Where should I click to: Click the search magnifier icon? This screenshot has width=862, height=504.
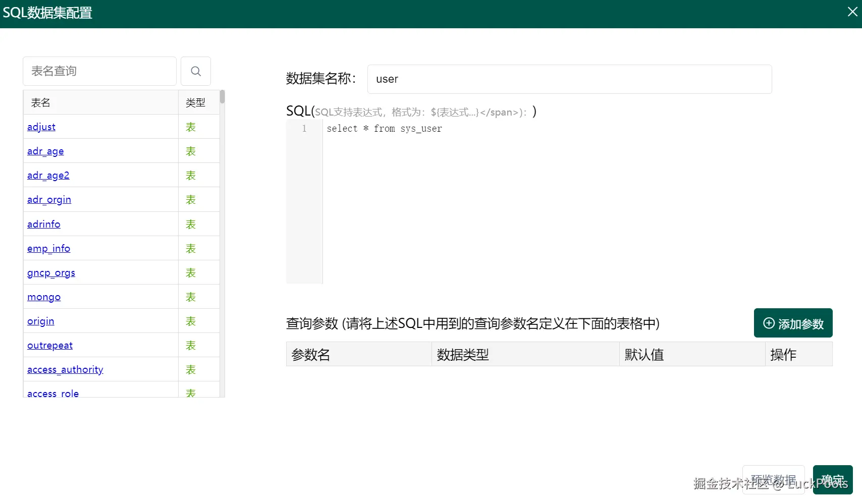195,71
